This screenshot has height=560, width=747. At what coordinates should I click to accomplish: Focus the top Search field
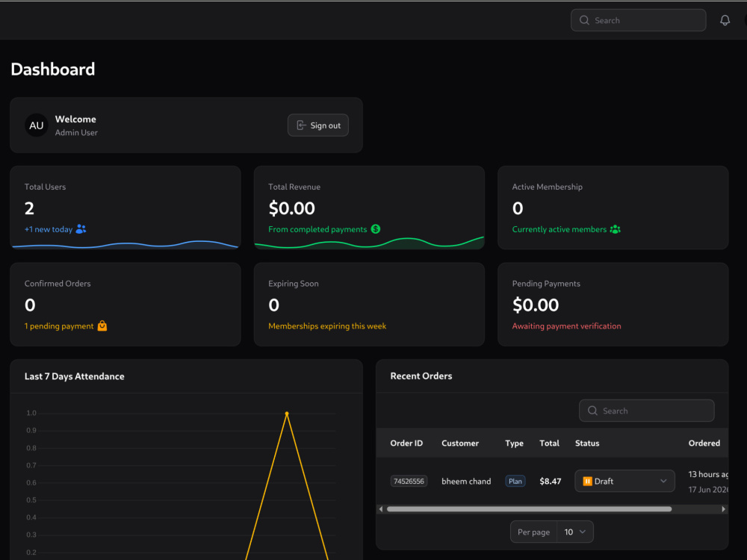pos(639,20)
